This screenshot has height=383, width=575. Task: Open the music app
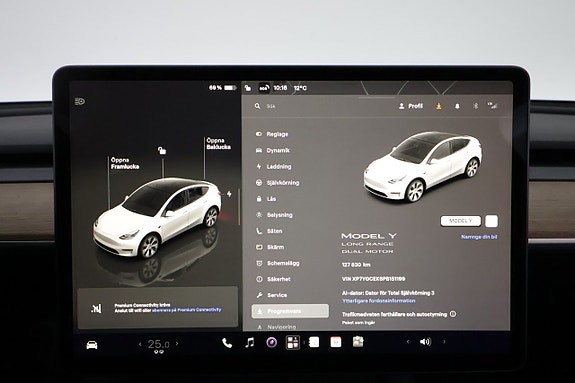(x=250, y=343)
